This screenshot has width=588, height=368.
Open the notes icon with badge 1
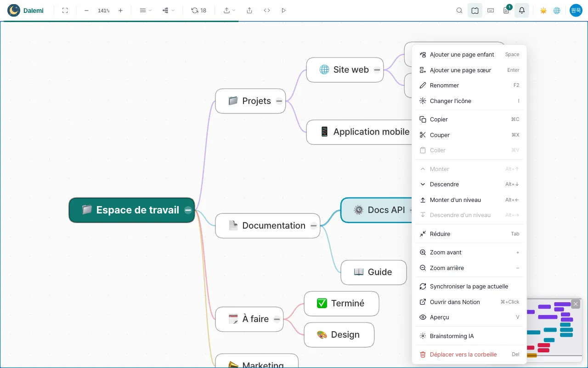[506, 11]
